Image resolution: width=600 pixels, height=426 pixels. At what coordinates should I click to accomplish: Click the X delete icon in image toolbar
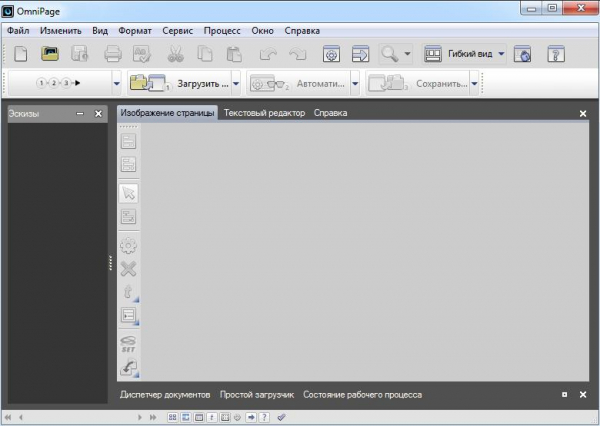pyautogui.click(x=128, y=269)
